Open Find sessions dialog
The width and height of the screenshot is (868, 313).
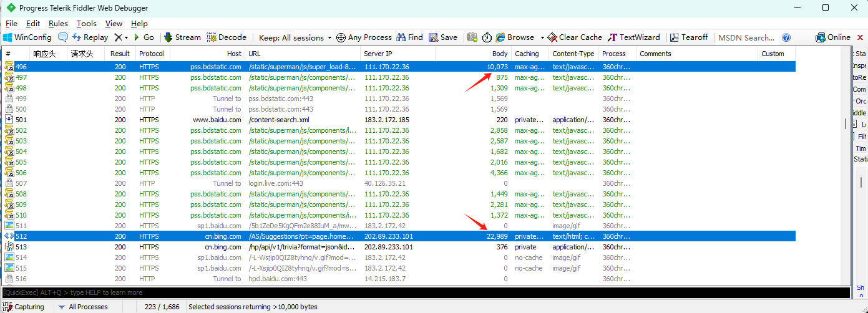pos(409,37)
